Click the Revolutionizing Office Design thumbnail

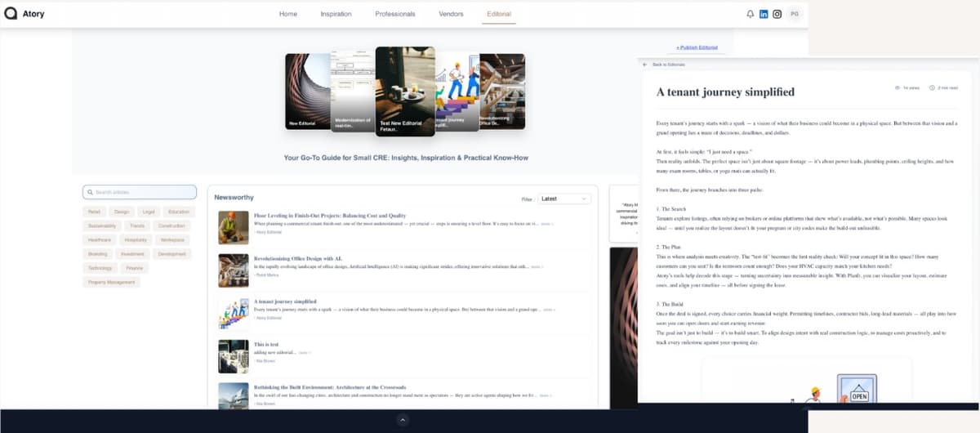234,270
